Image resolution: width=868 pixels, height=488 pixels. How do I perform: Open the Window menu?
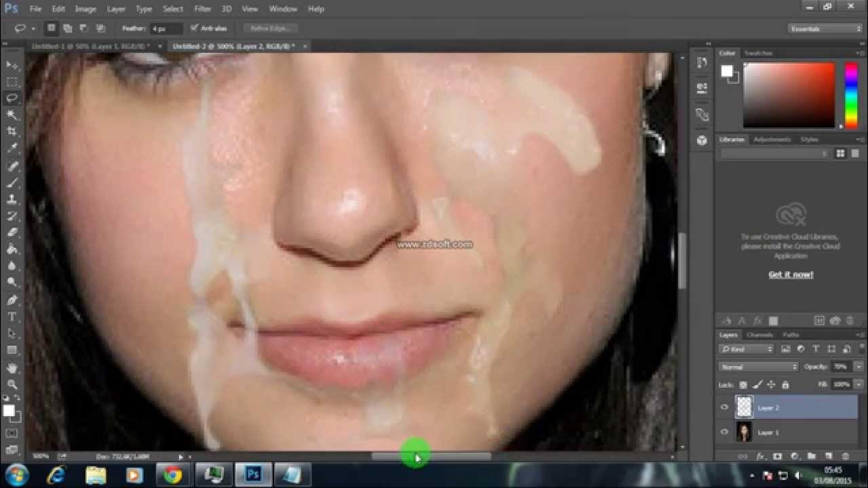tap(283, 9)
